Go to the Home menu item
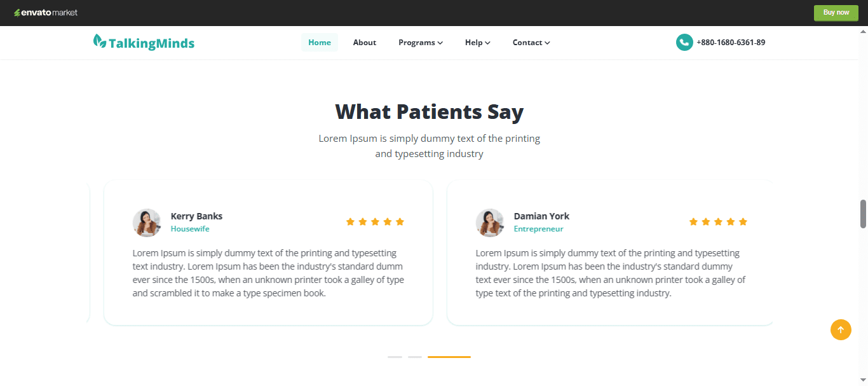The height and width of the screenshot is (386, 868). (x=320, y=43)
